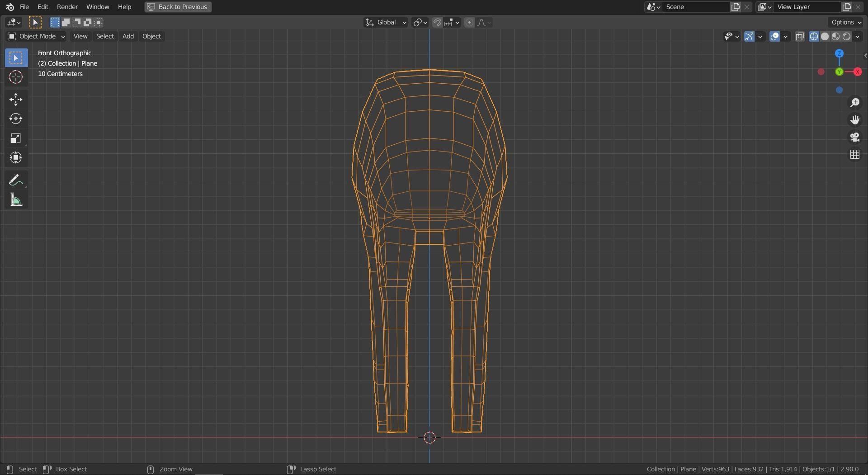Image resolution: width=868 pixels, height=475 pixels.
Task: Open the Object menu
Action: [x=151, y=36]
